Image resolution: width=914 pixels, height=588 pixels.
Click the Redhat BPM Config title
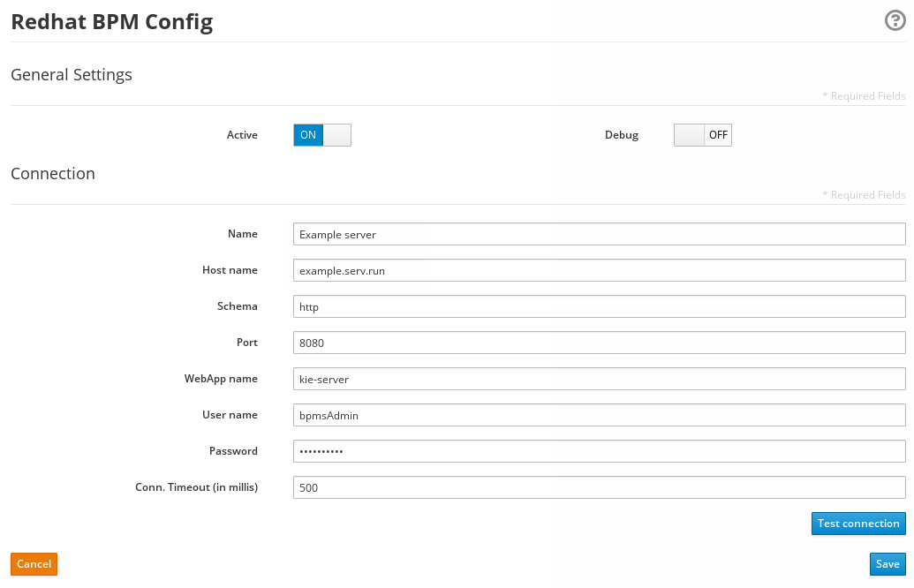(x=112, y=22)
